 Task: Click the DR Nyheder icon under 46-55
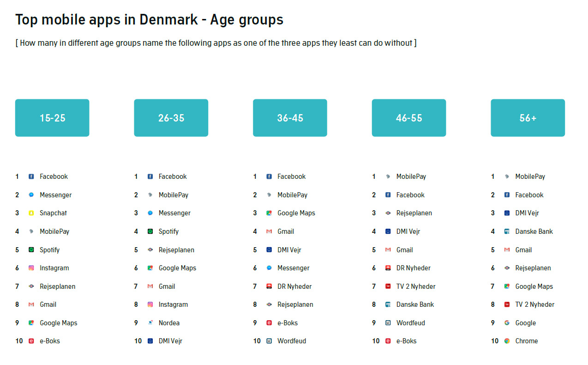[388, 268]
